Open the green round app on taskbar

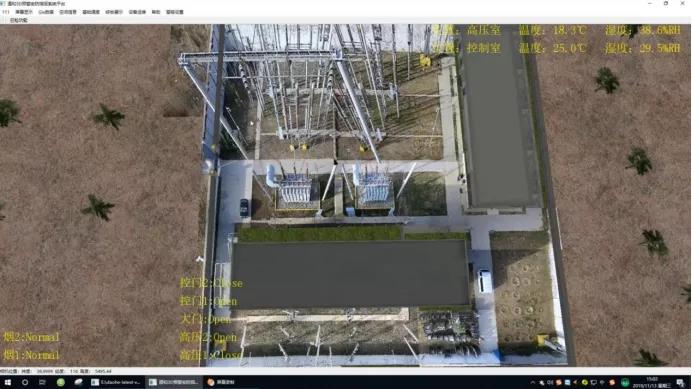pos(60,382)
